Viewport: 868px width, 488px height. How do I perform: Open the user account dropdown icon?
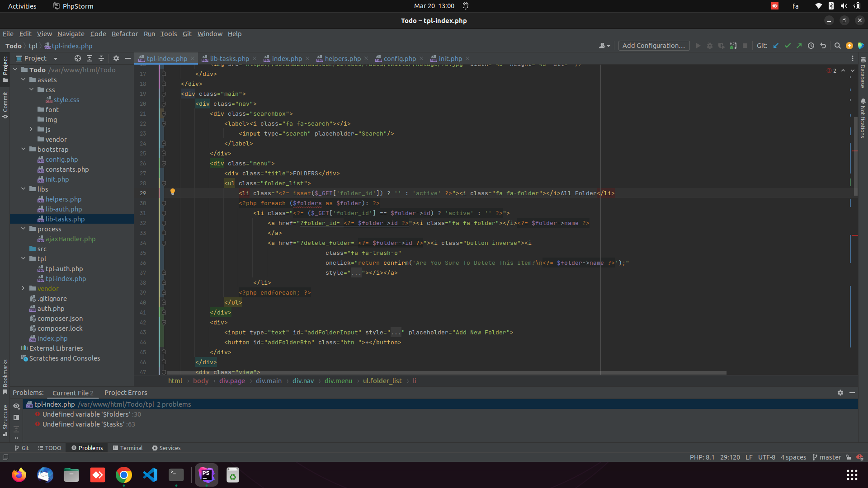(604, 46)
